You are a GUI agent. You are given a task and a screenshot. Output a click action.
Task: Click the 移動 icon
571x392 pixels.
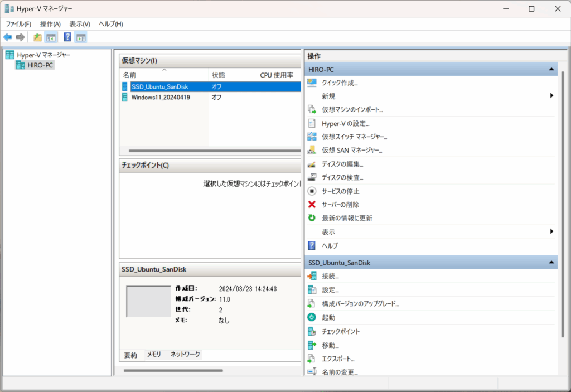[x=312, y=345]
